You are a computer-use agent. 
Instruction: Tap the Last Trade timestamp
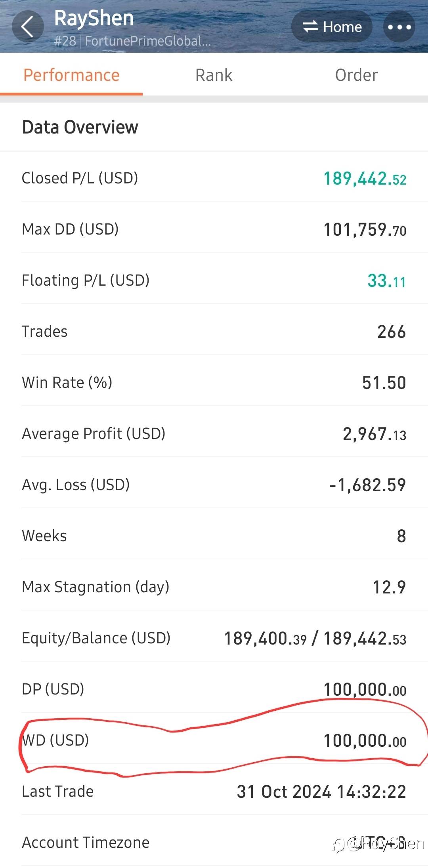(321, 792)
